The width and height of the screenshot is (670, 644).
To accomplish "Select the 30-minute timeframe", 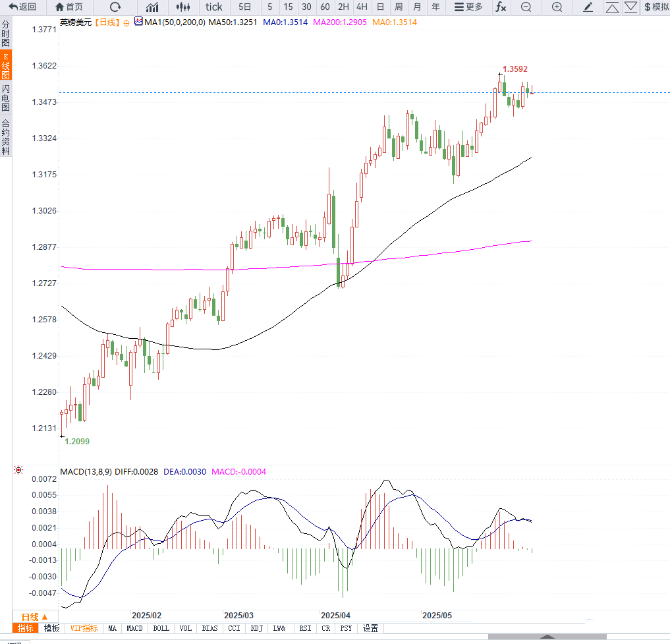I will pyautogui.click(x=306, y=7).
